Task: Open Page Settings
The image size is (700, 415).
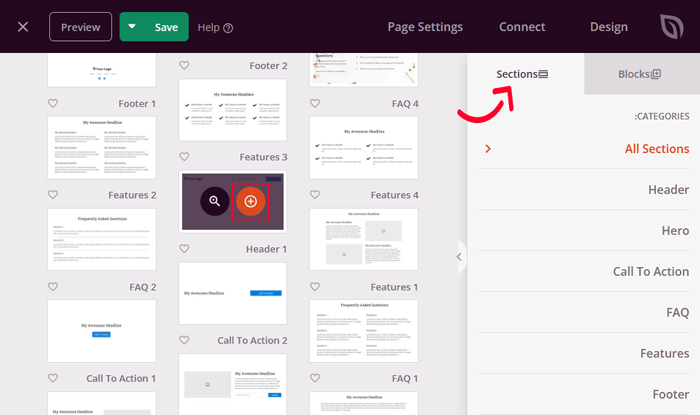Action: point(425,27)
